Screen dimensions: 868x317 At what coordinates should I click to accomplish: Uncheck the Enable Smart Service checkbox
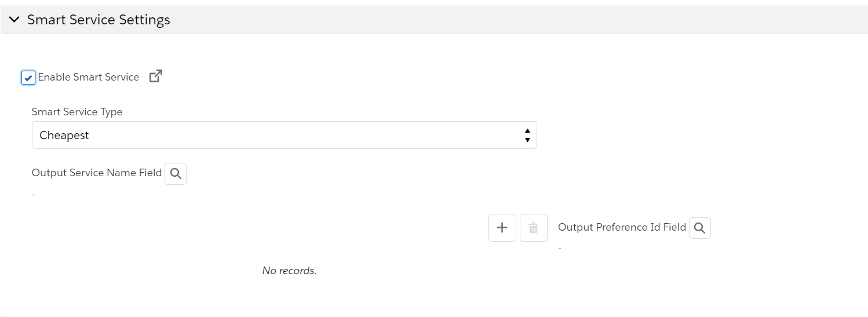click(x=28, y=78)
